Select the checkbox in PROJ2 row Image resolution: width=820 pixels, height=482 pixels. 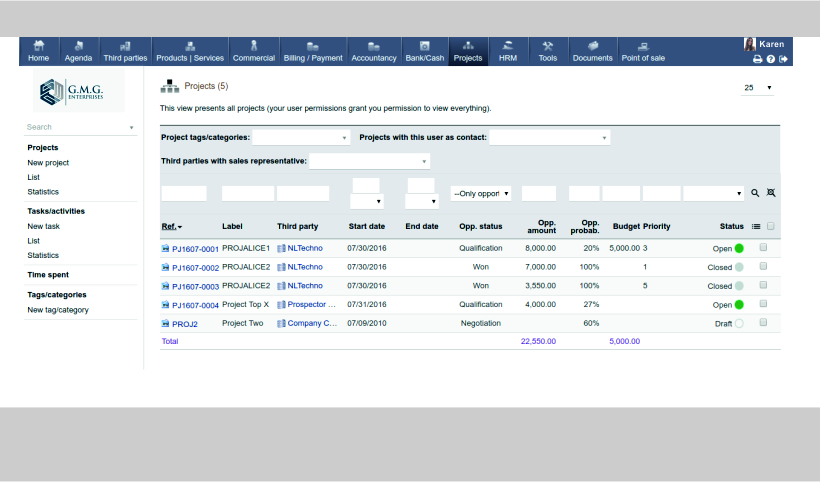pos(763,323)
